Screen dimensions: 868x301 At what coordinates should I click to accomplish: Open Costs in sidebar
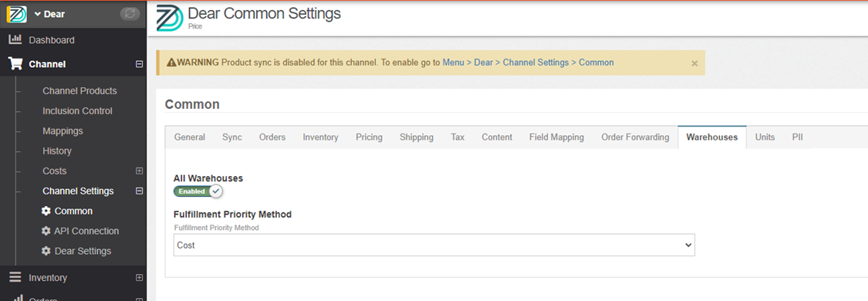54,171
